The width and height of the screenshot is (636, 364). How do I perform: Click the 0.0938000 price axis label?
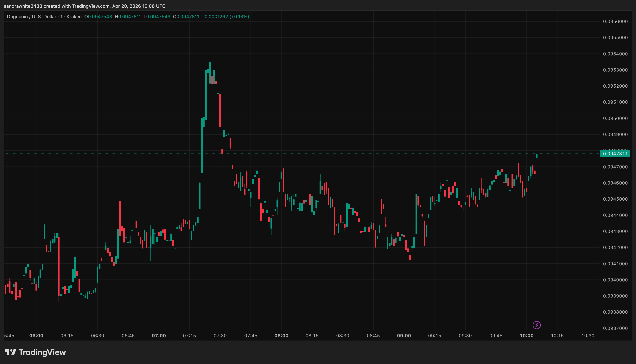(615, 312)
